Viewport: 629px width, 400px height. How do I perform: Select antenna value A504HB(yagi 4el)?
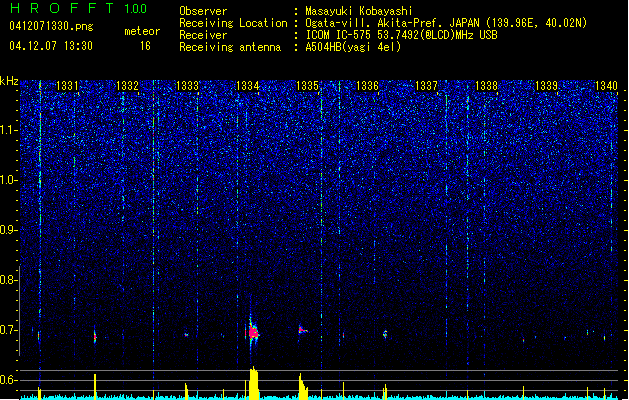(353, 47)
